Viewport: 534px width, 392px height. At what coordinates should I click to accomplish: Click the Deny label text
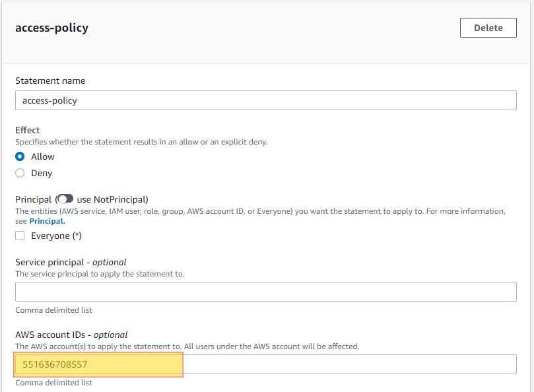42,174
